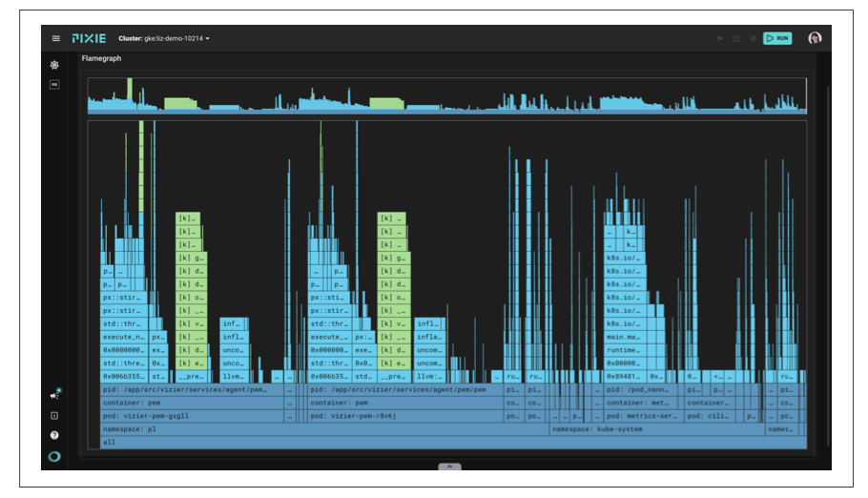Screen dimensions: 868x498
Task: Select the '0x89481…' frame
Action: pyautogui.click(x=626, y=377)
